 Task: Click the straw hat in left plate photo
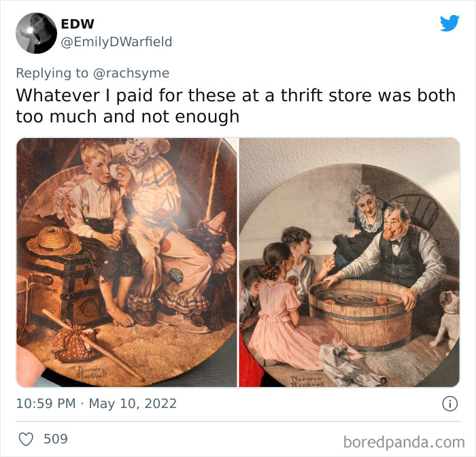point(54,241)
